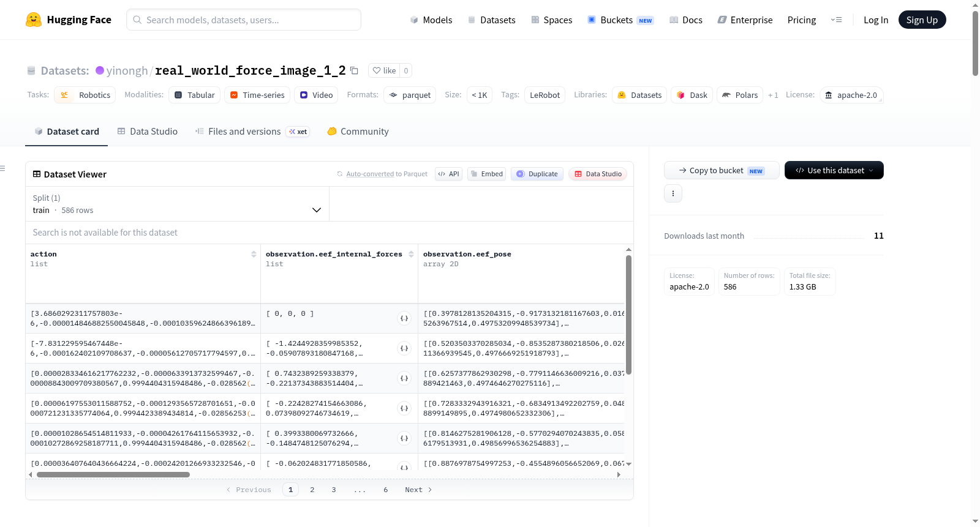
Task: Open the apache-2.0 license tag
Action: coord(851,95)
